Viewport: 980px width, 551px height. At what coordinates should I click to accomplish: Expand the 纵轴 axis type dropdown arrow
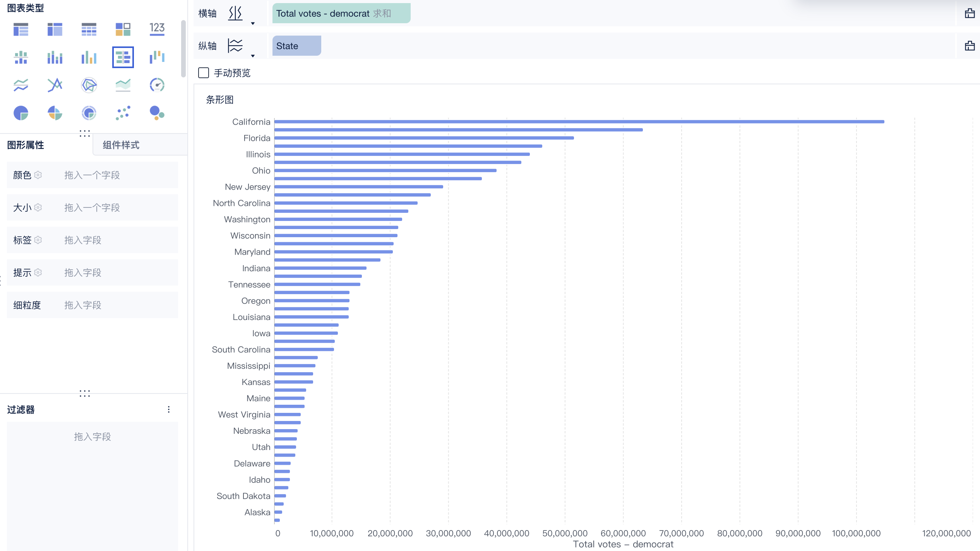253,56
